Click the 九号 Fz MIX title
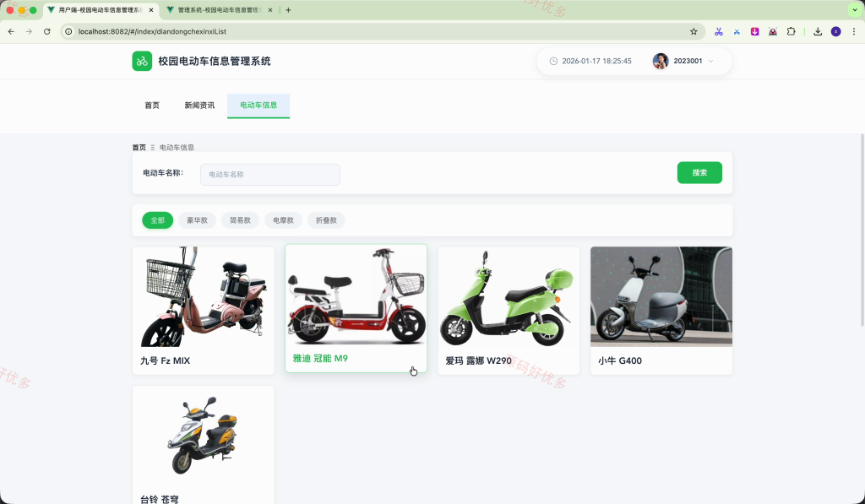The image size is (865, 504). (x=165, y=360)
